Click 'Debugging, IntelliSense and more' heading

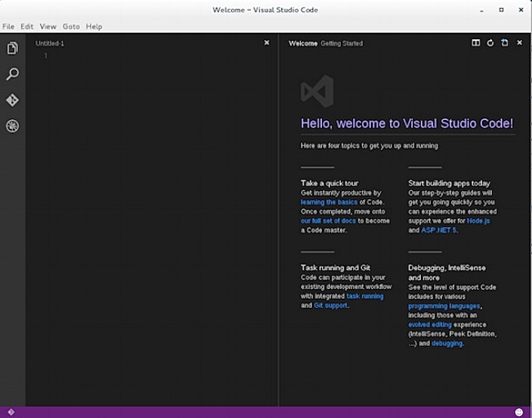(447, 273)
